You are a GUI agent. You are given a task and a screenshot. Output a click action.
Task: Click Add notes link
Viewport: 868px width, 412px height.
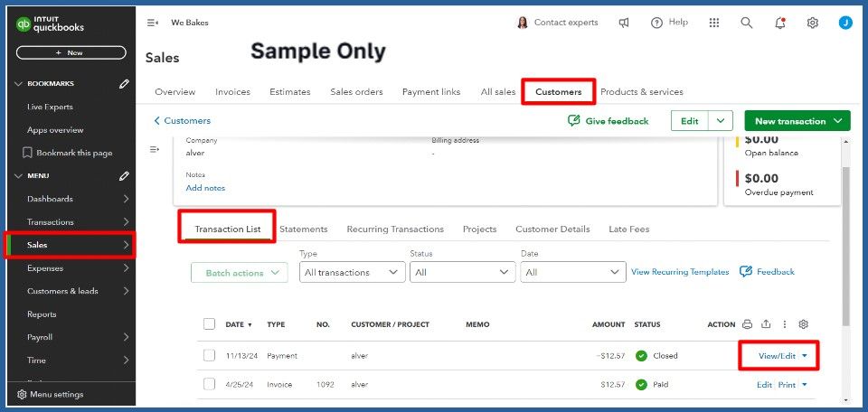click(205, 188)
